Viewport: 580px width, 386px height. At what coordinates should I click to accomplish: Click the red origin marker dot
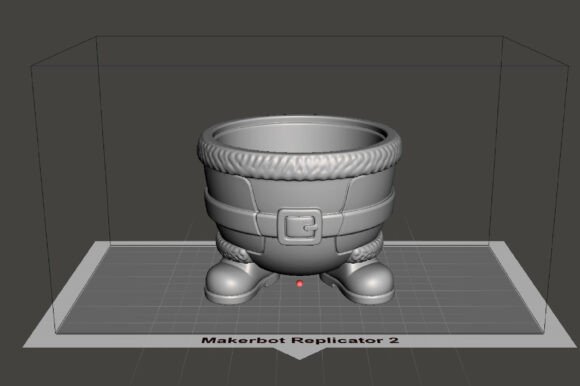(x=300, y=284)
